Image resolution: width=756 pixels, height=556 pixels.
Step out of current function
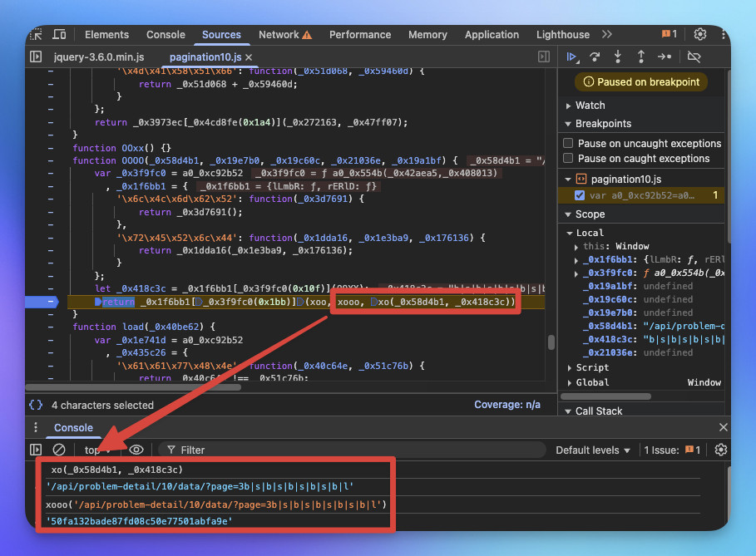tap(640, 57)
